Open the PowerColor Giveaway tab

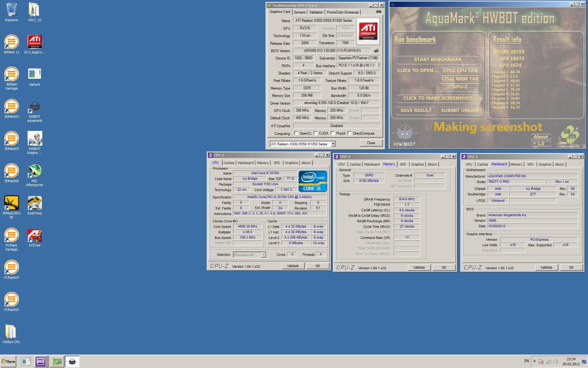pyautogui.click(x=343, y=12)
